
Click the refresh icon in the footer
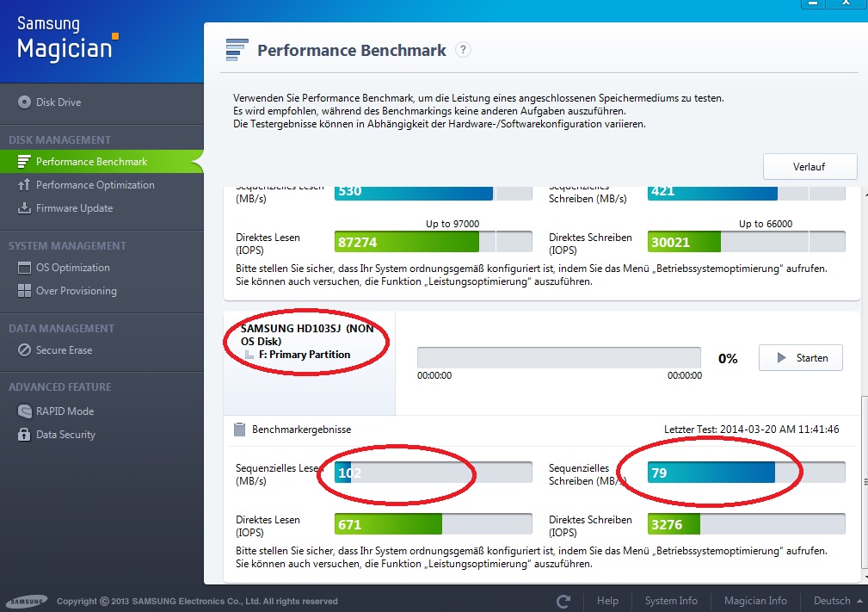tap(563, 602)
